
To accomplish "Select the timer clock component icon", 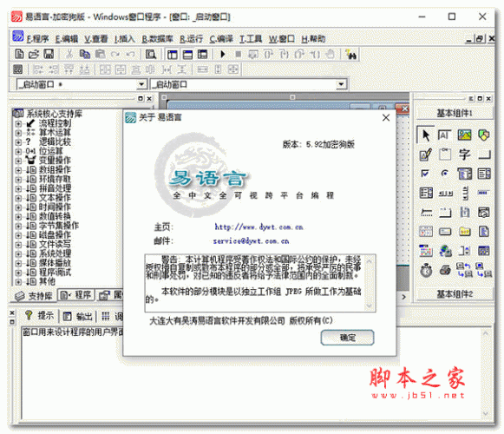I will [x=426, y=270].
